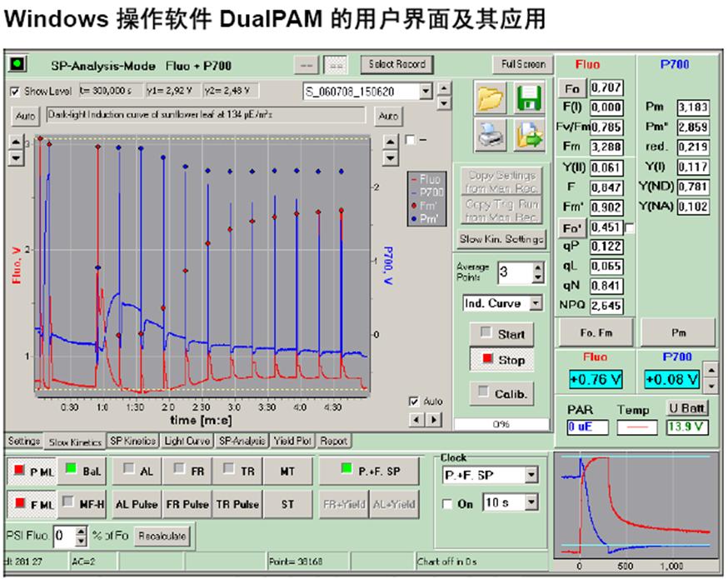Click the Recalculate button

coord(162,535)
